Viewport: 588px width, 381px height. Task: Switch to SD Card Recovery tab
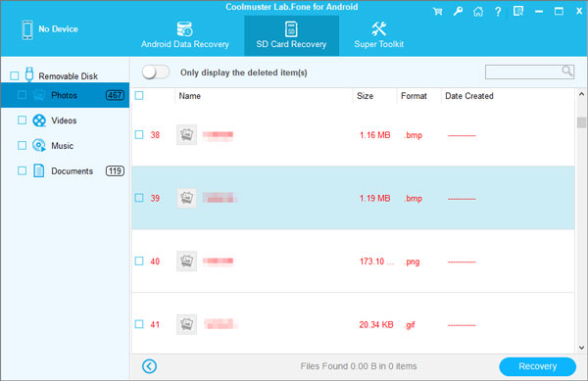click(x=291, y=35)
